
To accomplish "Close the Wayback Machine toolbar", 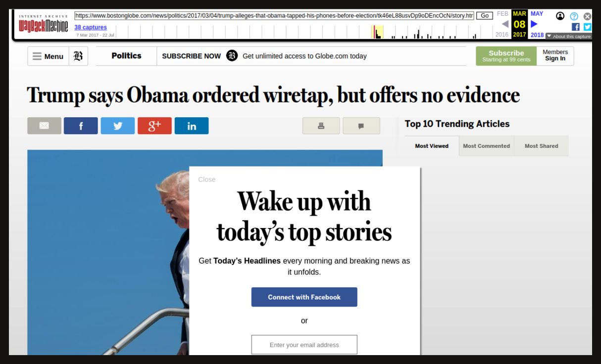I will pos(588,16).
